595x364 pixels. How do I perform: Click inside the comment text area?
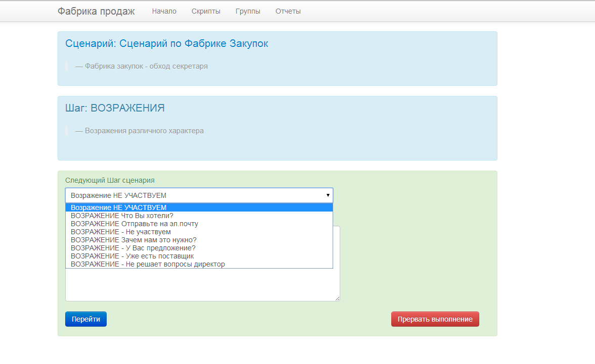click(x=203, y=285)
